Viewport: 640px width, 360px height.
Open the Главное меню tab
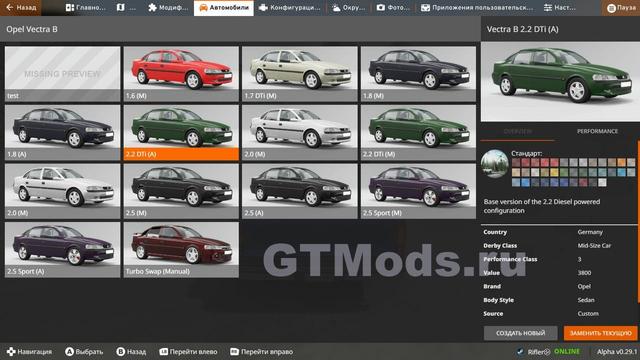(85, 7)
